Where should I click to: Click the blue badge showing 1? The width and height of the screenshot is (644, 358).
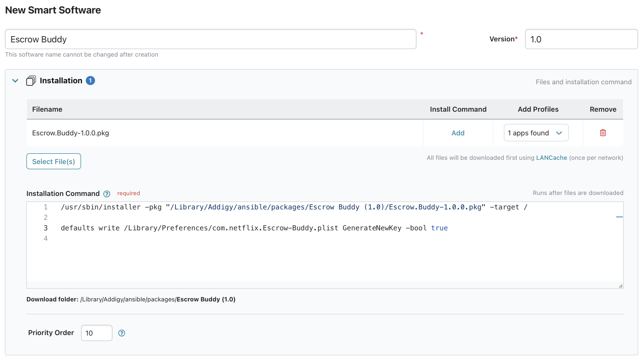click(90, 81)
